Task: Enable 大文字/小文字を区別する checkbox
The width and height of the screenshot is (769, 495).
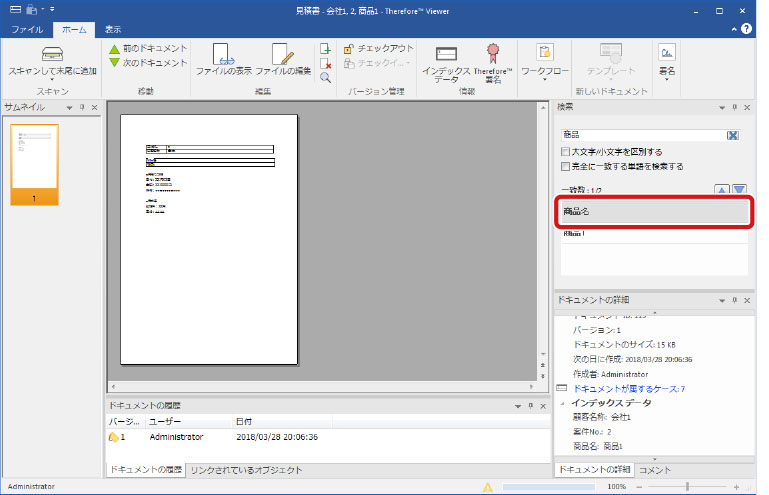Action: [566, 152]
